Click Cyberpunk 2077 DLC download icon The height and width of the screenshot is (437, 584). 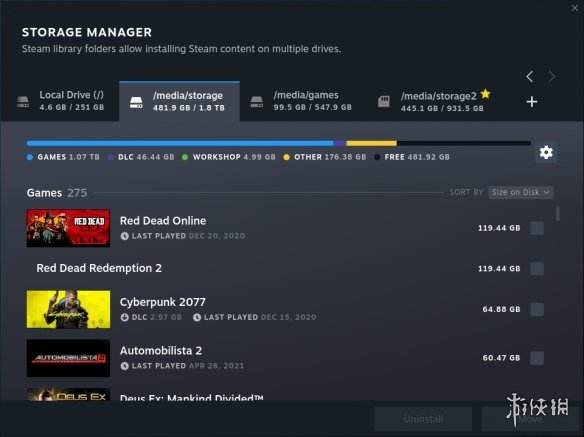click(x=124, y=317)
